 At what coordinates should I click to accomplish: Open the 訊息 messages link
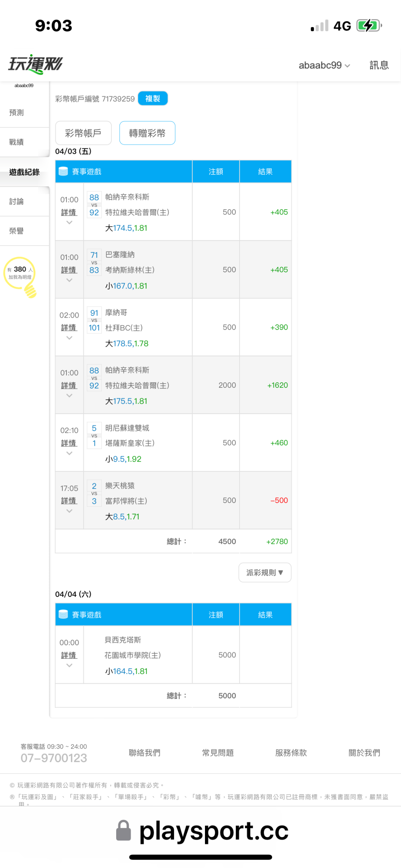[x=379, y=65]
